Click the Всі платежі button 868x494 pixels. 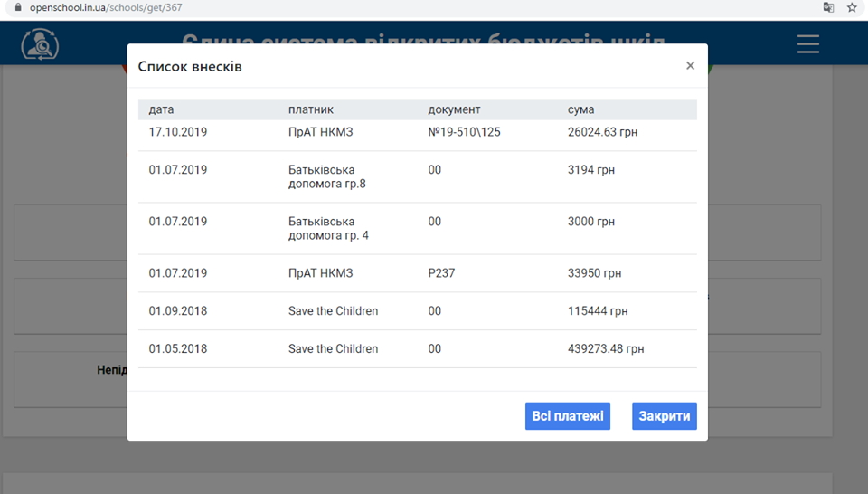(568, 416)
